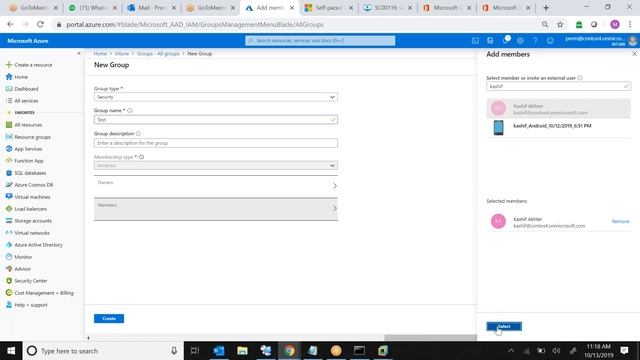This screenshot has height=360, width=640.
Task: Switch to the WhatsApp browser tab
Action: pyautogui.click(x=92, y=8)
